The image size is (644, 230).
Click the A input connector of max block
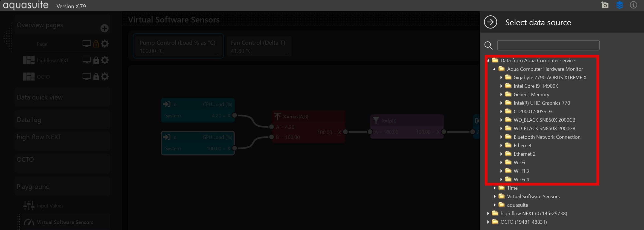(271, 127)
